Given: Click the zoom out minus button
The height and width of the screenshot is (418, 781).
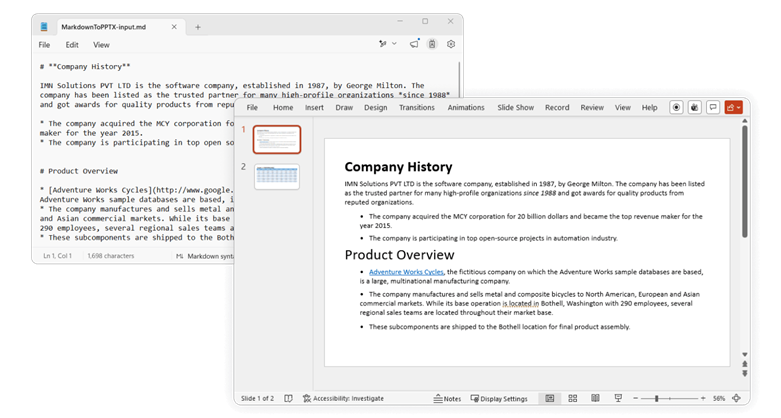Looking at the screenshot, I should point(636,399).
